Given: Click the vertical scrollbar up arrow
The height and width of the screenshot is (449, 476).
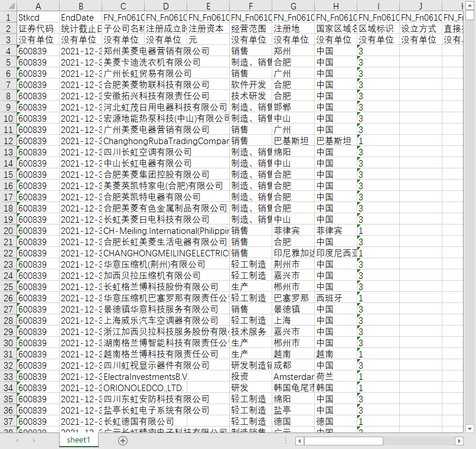Looking at the screenshot, I should pyautogui.click(x=470, y=5).
